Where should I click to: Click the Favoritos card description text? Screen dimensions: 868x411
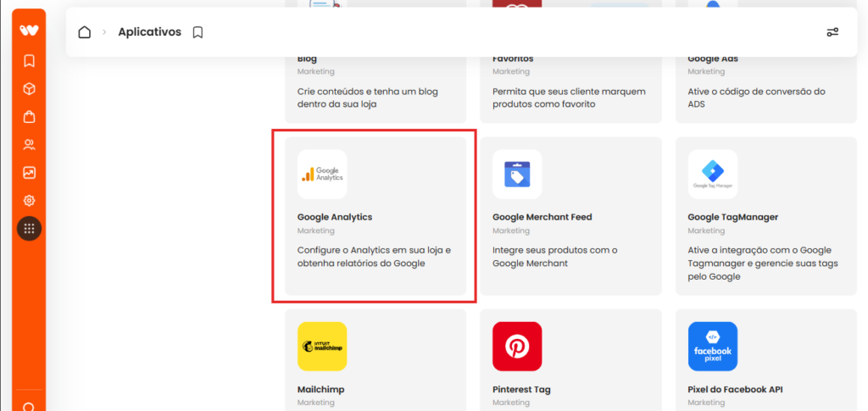[x=569, y=97]
